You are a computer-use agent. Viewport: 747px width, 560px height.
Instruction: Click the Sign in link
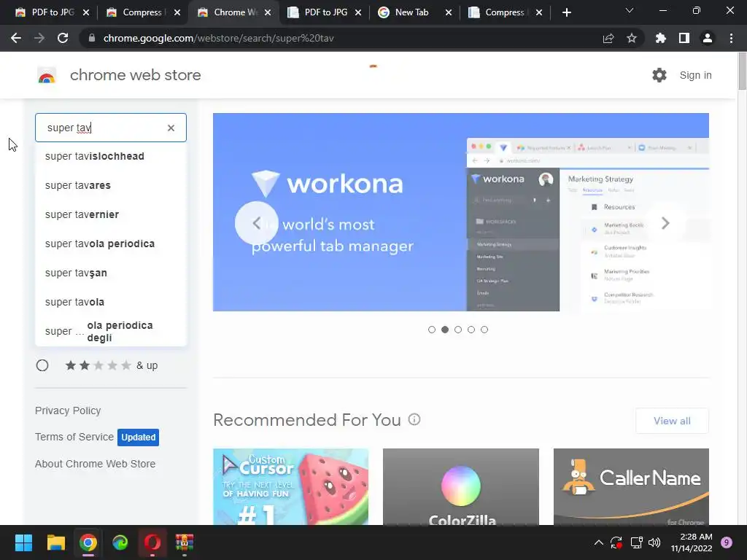[x=695, y=75]
